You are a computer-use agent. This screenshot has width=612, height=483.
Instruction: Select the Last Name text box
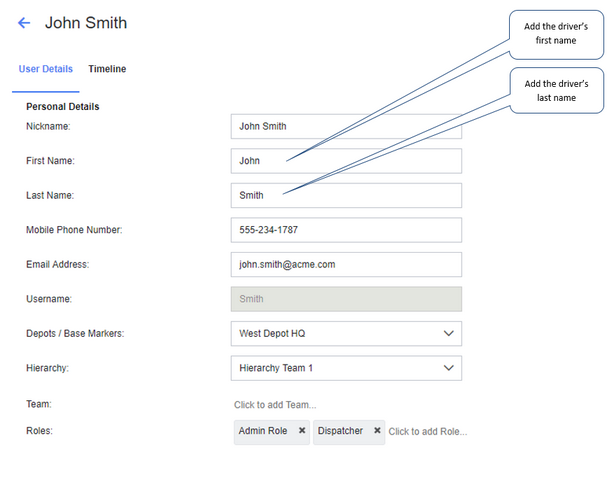pos(346,196)
